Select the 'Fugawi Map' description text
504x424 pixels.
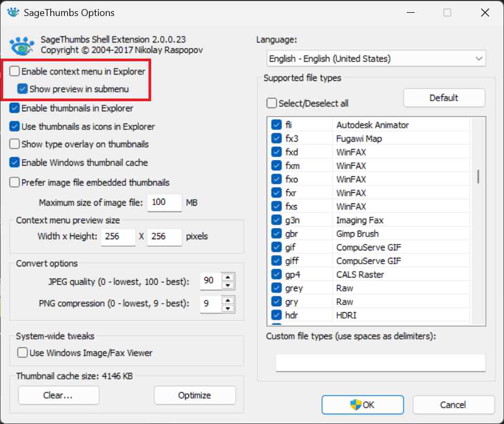(x=359, y=138)
